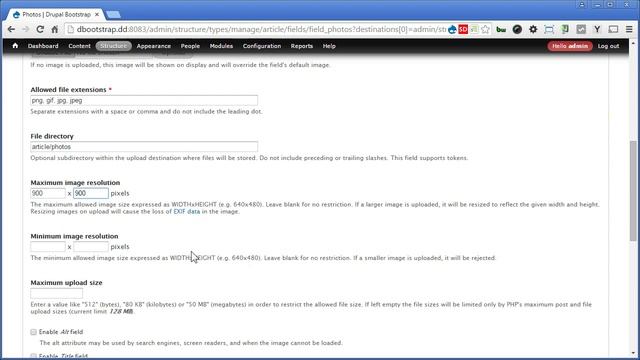Click the minimum resolution height field
Image resolution: width=640 pixels, height=360 pixels.
coord(91,247)
